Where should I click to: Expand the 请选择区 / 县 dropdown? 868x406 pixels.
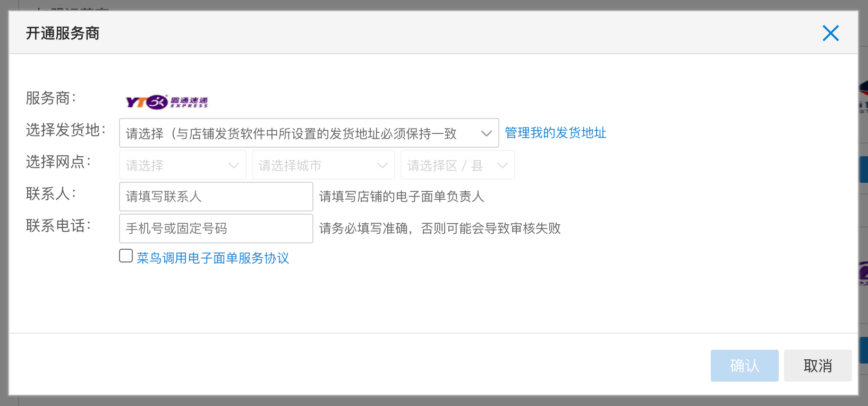tap(457, 165)
